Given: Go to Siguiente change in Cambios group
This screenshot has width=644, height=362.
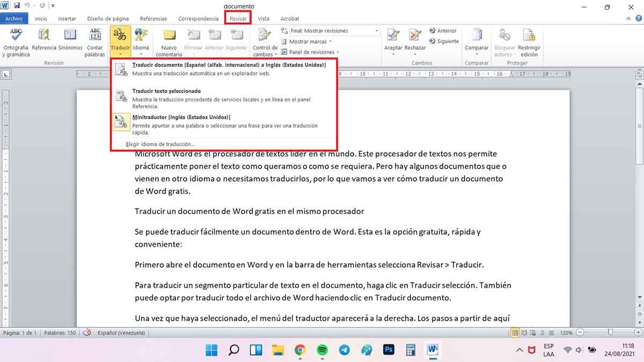Looking at the screenshot, I should (x=444, y=41).
